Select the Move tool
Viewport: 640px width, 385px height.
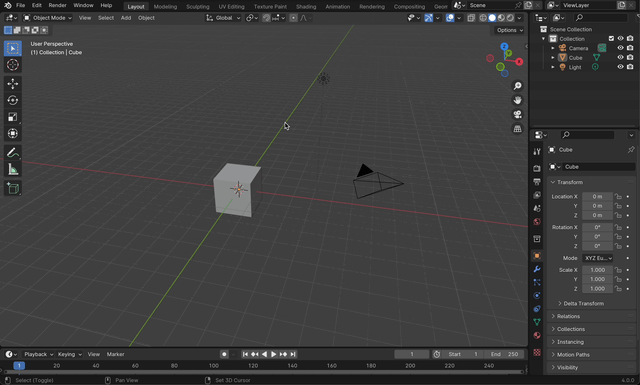[13, 84]
